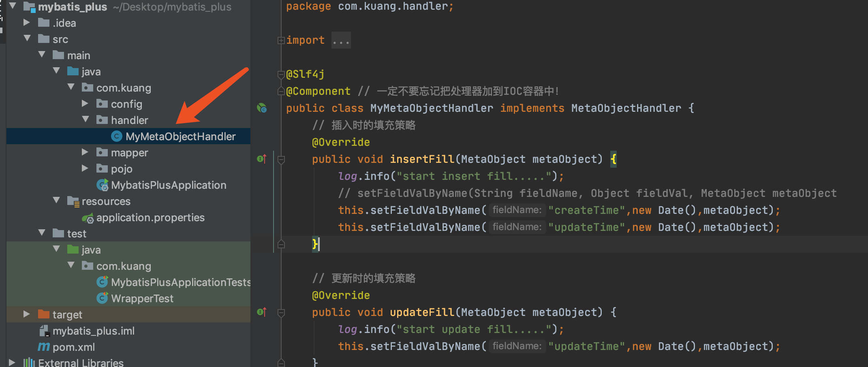Image resolution: width=868 pixels, height=367 pixels.
Task: Click the insertFill method name
Action: 422,159
